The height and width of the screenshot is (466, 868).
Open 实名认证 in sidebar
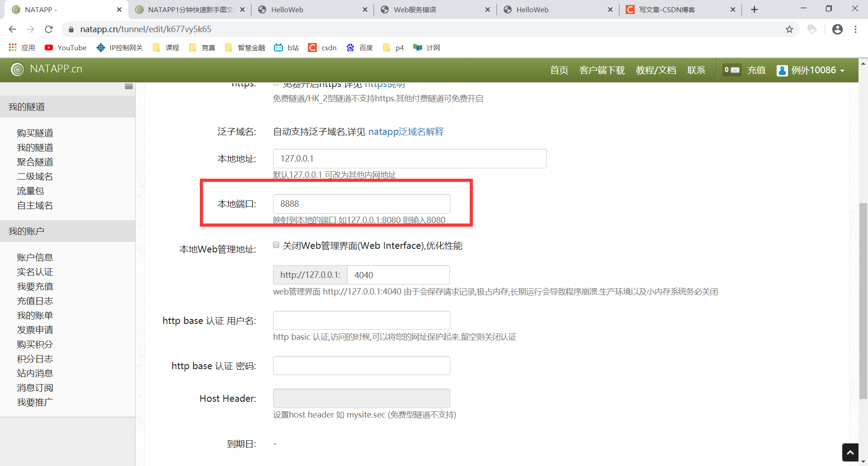[35, 272]
